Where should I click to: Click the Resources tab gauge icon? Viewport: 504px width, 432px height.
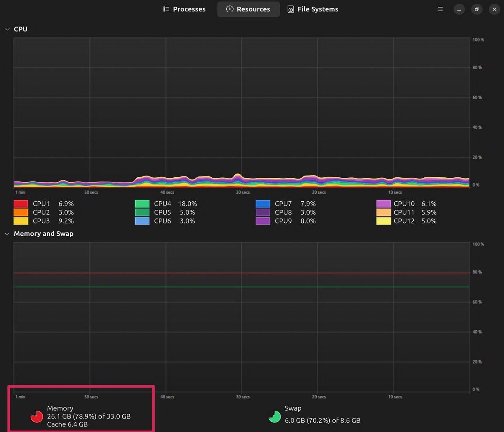point(230,9)
